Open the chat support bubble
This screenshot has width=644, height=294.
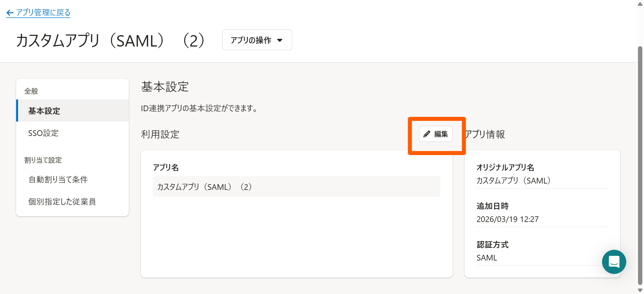(x=614, y=262)
